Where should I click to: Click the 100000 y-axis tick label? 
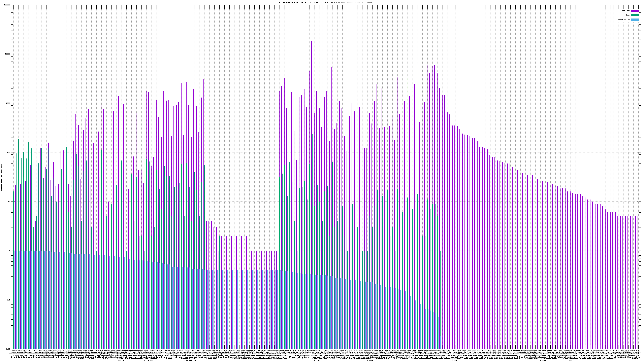coord(7,5)
